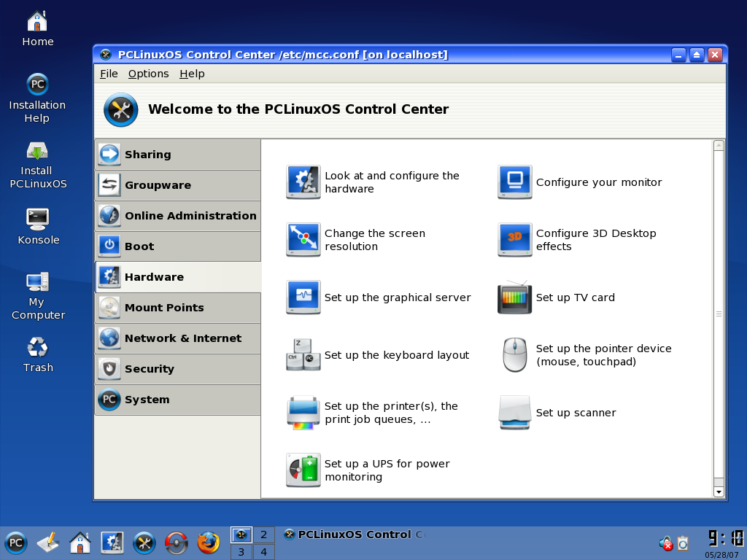Click the scrollbar down arrow
This screenshot has height=560, width=747.
click(719, 492)
